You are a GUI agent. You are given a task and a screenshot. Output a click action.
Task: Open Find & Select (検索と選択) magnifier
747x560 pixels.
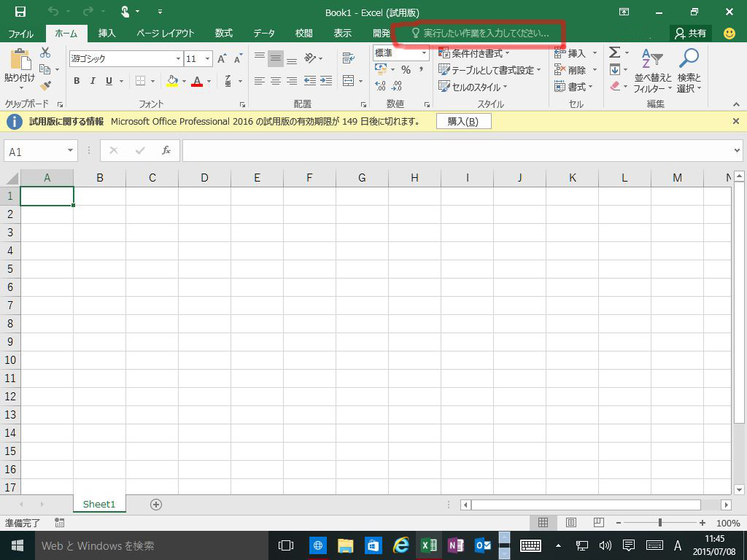(689, 71)
